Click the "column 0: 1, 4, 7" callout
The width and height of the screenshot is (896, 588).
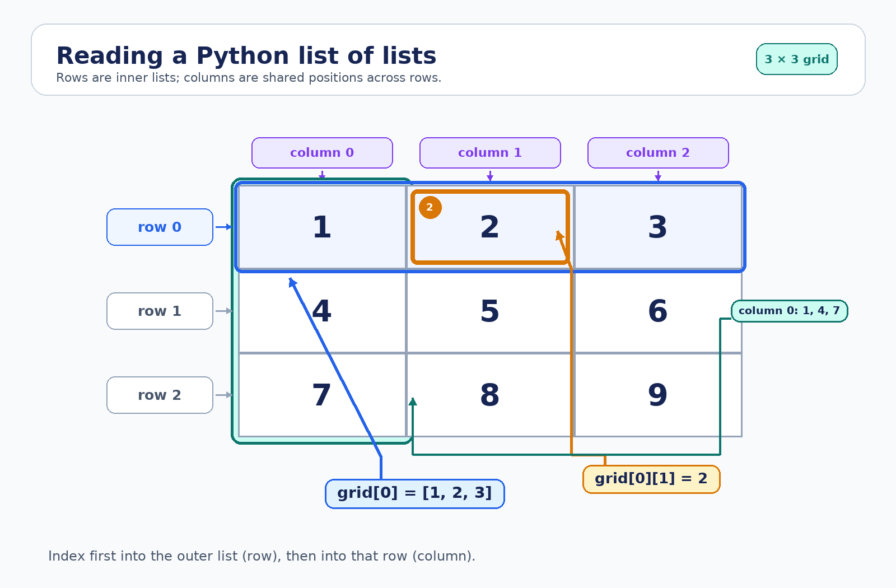point(790,311)
